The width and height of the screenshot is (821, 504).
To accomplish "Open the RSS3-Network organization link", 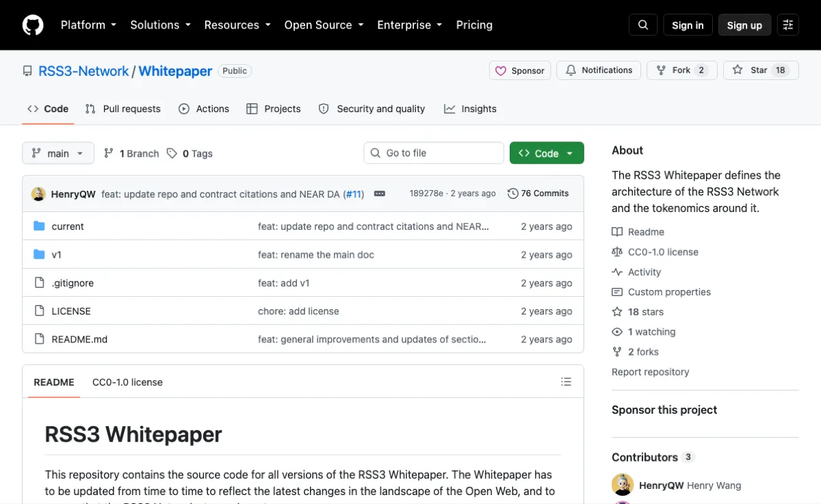I will click(x=83, y=71).
